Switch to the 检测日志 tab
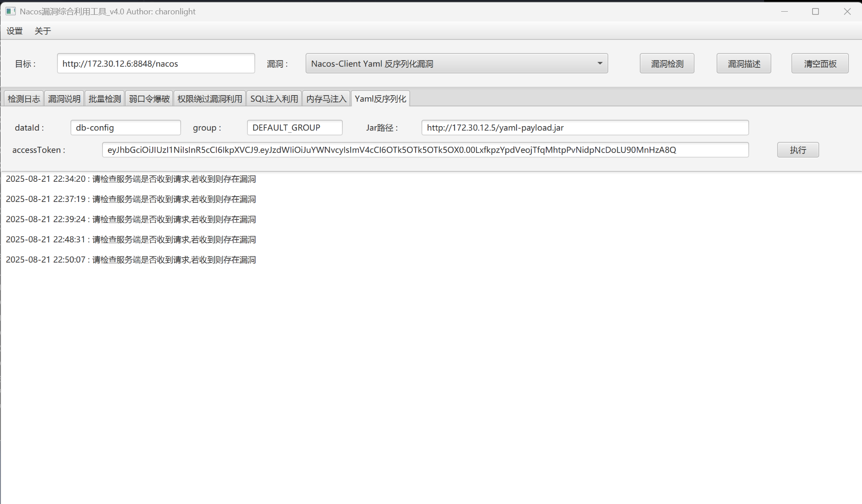 (x=24, y=99)
